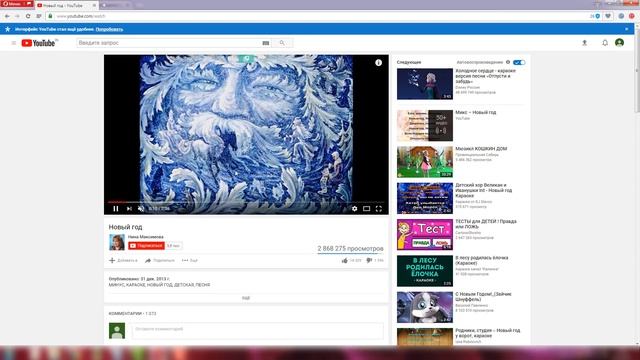The image size is (640, 360).
Task: Go back with browser back arrow
Action: tap(7, 16)
